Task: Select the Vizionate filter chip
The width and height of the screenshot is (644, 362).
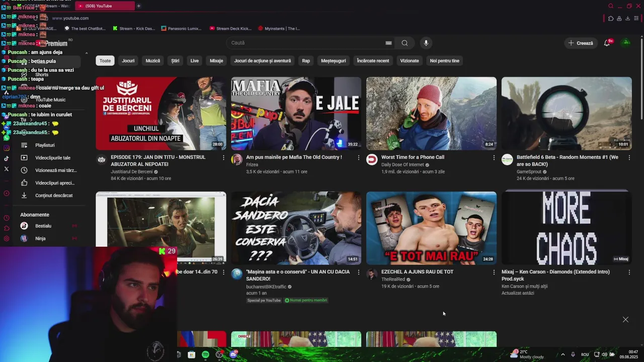Action: (410, 61)
